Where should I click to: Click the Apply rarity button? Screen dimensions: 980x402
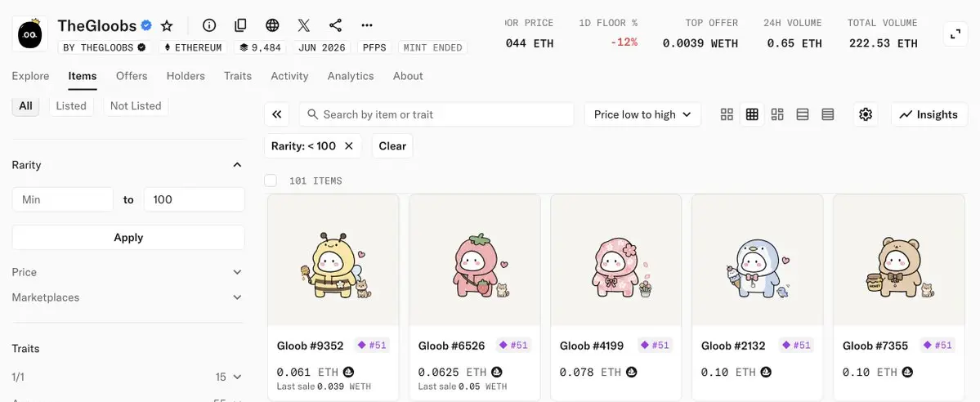pos(128,238)
